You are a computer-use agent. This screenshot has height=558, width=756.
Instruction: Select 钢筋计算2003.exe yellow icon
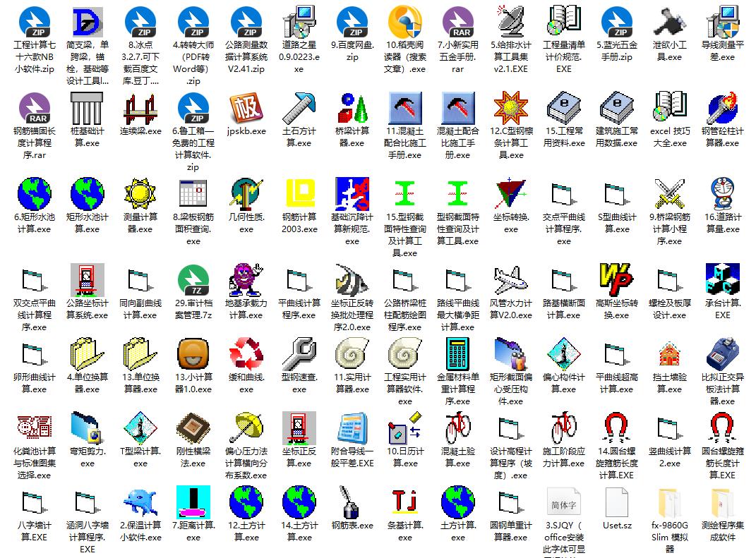(299, 195)
